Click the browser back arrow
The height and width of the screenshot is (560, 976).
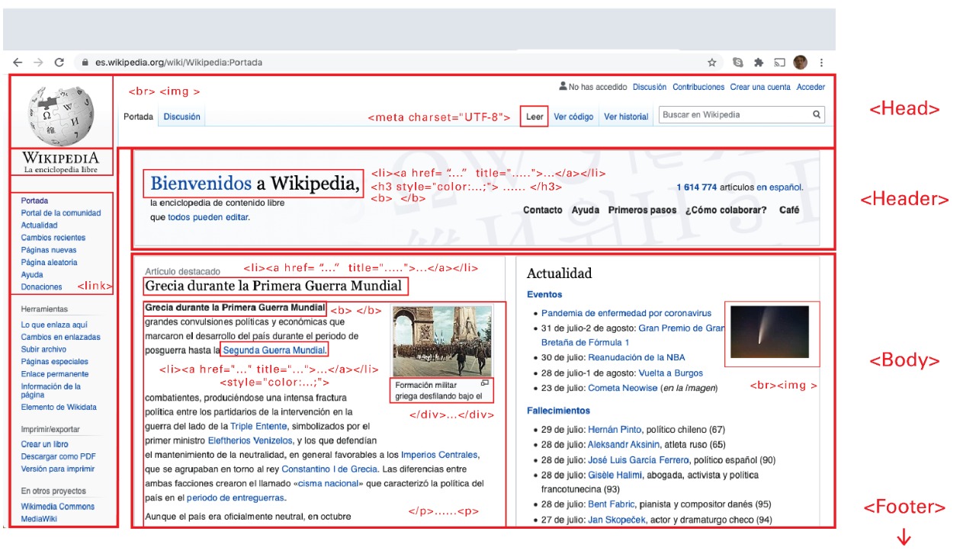[18, 62]
